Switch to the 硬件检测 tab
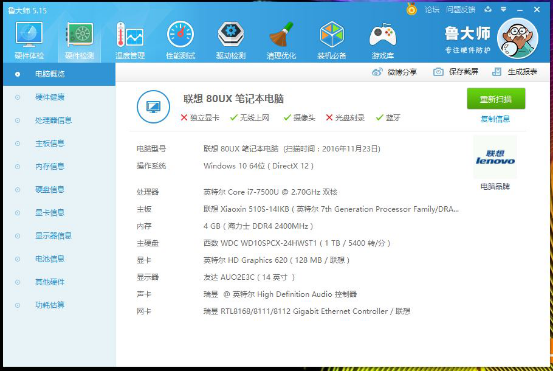The image size is (554, 371). tap(79, 40)
